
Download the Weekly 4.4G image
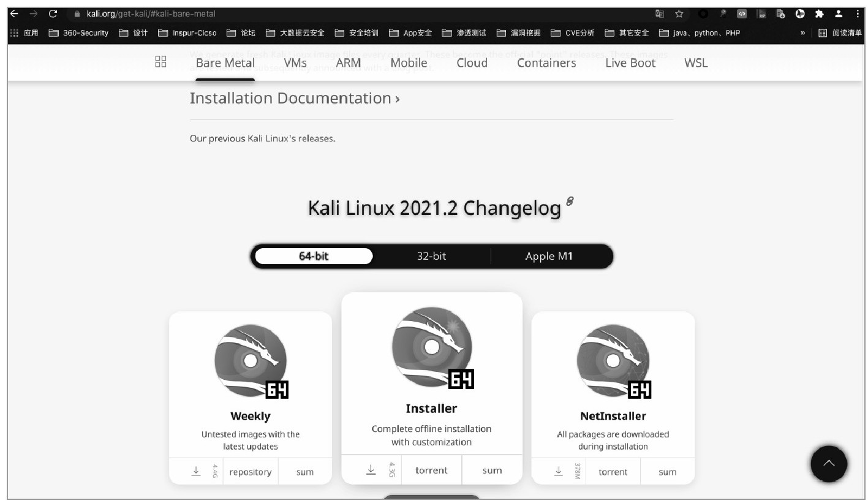pos(196,471)
